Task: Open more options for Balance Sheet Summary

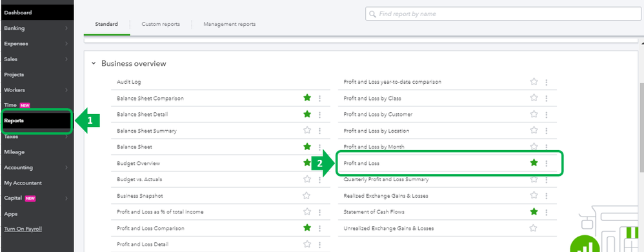Action: pos(319,131)
